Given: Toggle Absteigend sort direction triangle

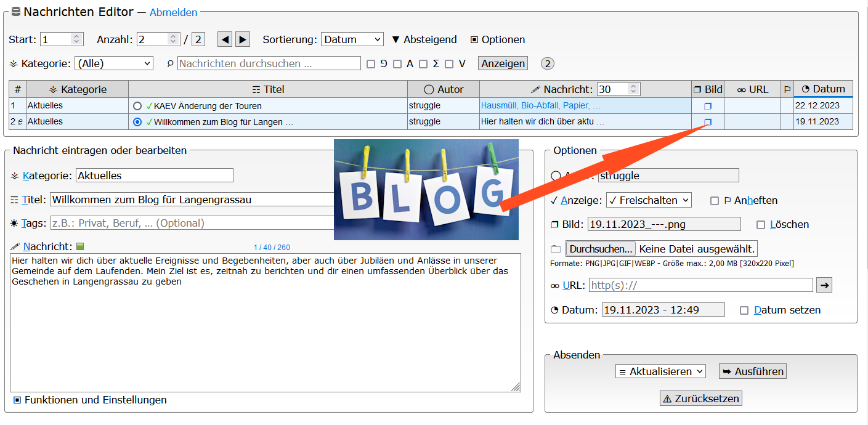Looking at the screenshot, I should (396, 39).
